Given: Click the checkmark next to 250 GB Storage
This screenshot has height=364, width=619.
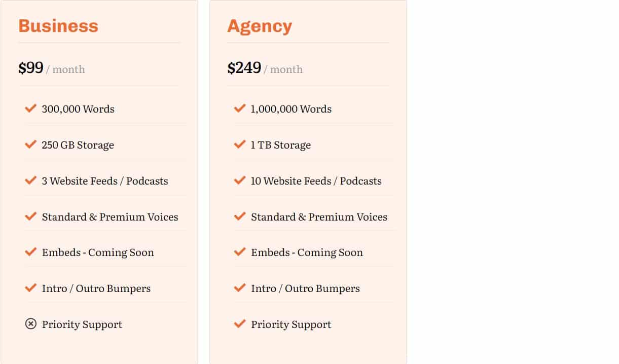Looking at the screenshot, I should pos(30,144).
